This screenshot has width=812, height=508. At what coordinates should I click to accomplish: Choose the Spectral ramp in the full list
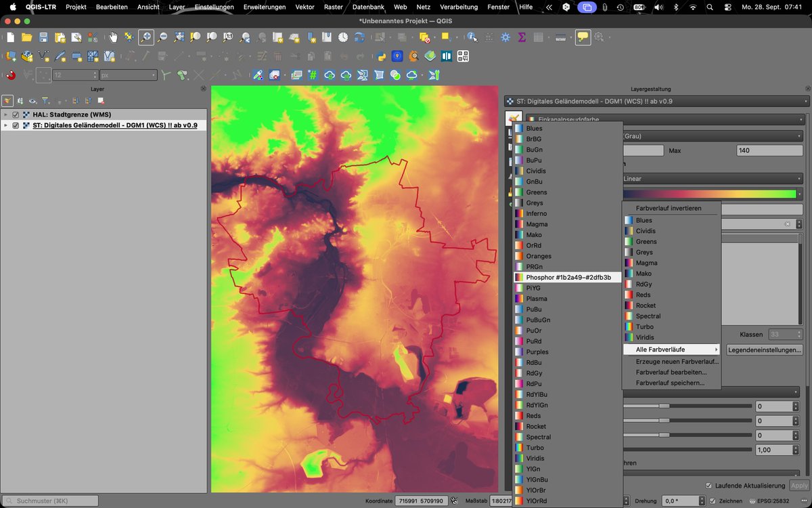tap(567, 437)
